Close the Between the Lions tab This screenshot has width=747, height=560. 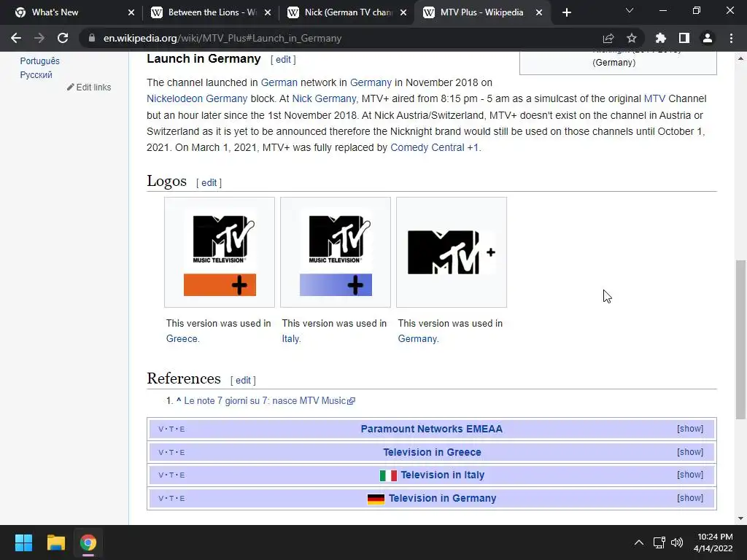pos(268,12)
